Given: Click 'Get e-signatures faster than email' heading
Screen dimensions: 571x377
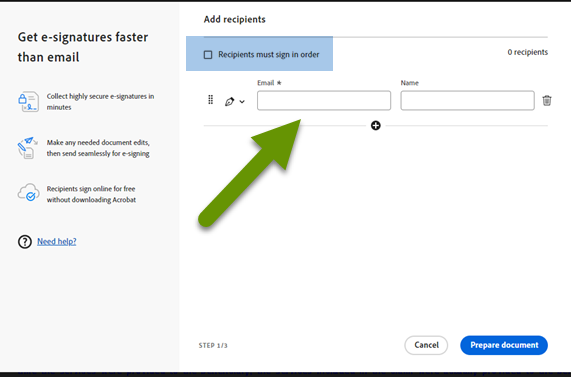Looking at the screenshot, I should (x=83, y=47).
